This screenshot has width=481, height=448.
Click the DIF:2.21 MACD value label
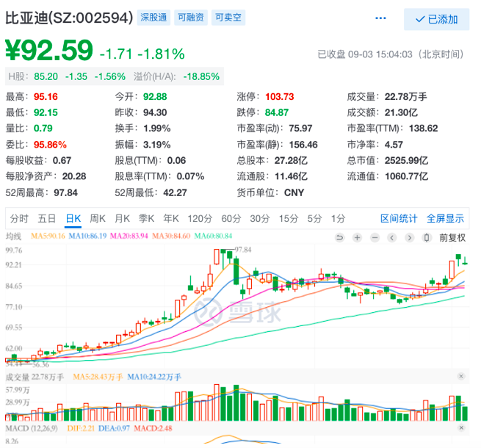tap(81, 428)
